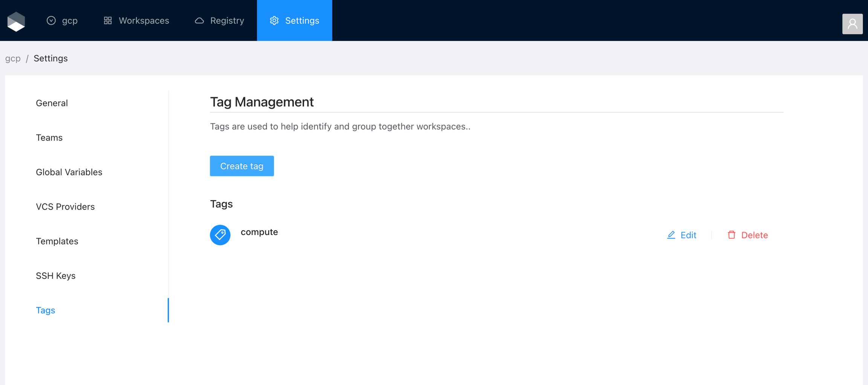
Task: Click the Terrakube cube logo
Action: pos(16,21)
